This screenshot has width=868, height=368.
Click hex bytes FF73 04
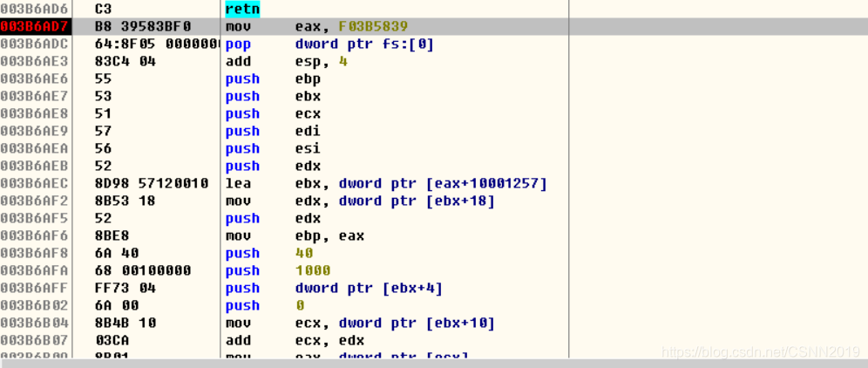[125, 288]
